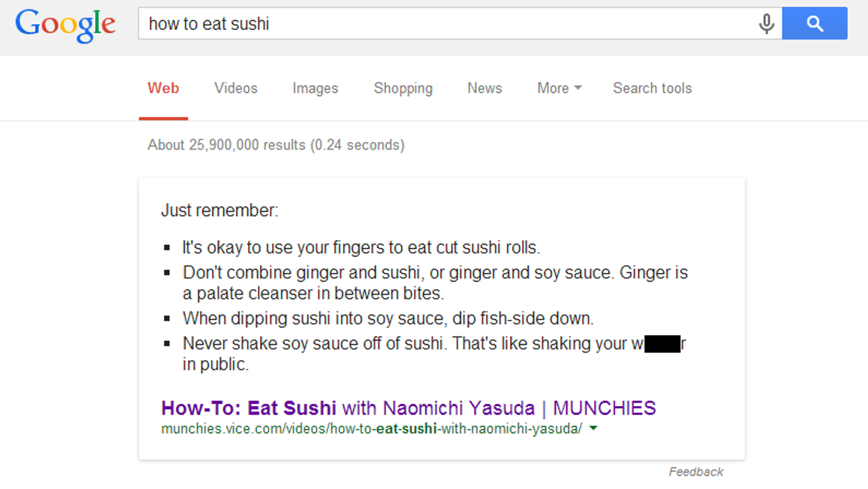Click the bullet about dipping fish-side down
Screen dimensions: 868x489
click(x=388, y=319)
